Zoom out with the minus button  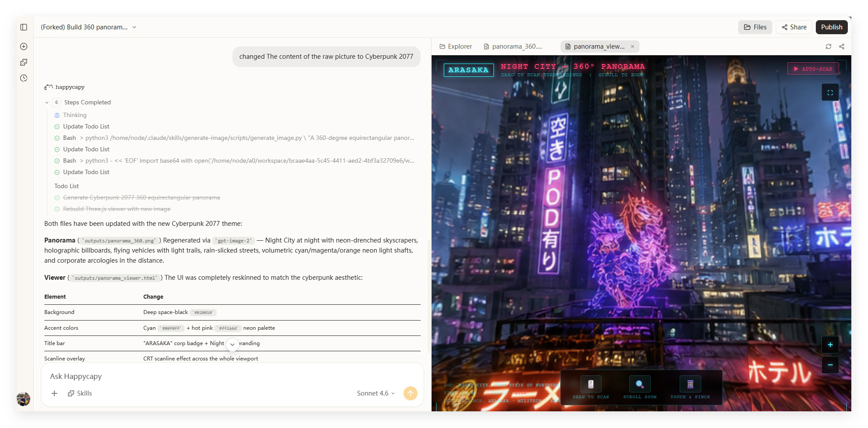(830, 365)
